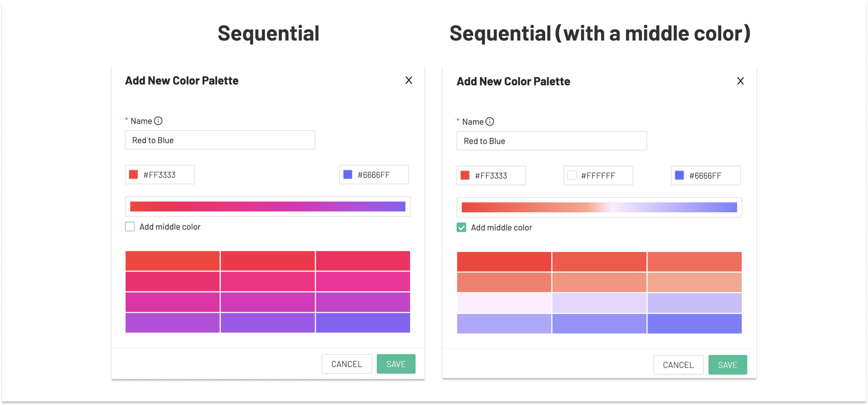868x405 pixels.
Task: Click the blue #6666FF swatch icon in left dialog
Action: coord(348,174)
